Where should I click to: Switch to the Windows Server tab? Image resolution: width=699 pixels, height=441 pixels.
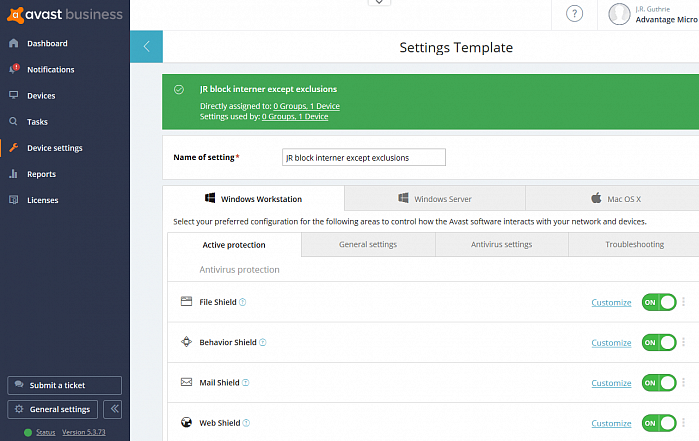(434, 199)
